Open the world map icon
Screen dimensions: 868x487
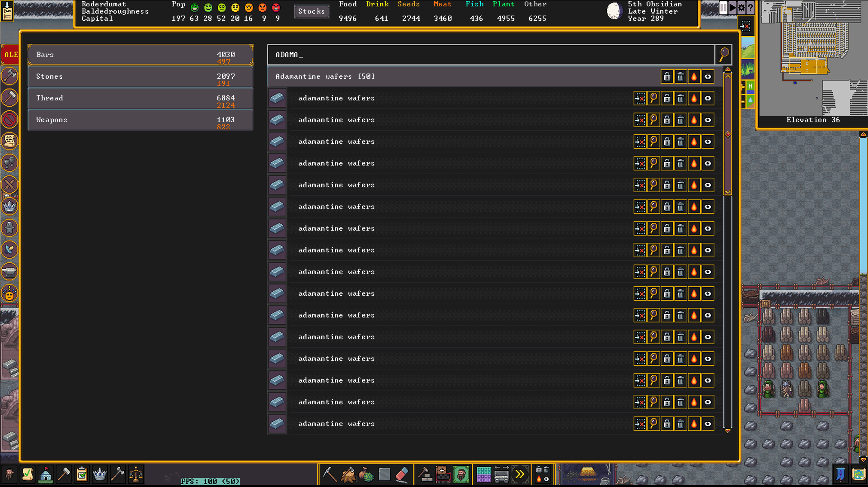(859, 474)
